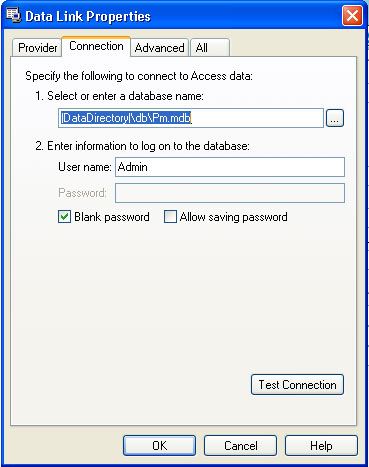Viewport: 369px width, 467px height.
Task: Enable the Allow saving password checkbox
Action: click(170, 217)
